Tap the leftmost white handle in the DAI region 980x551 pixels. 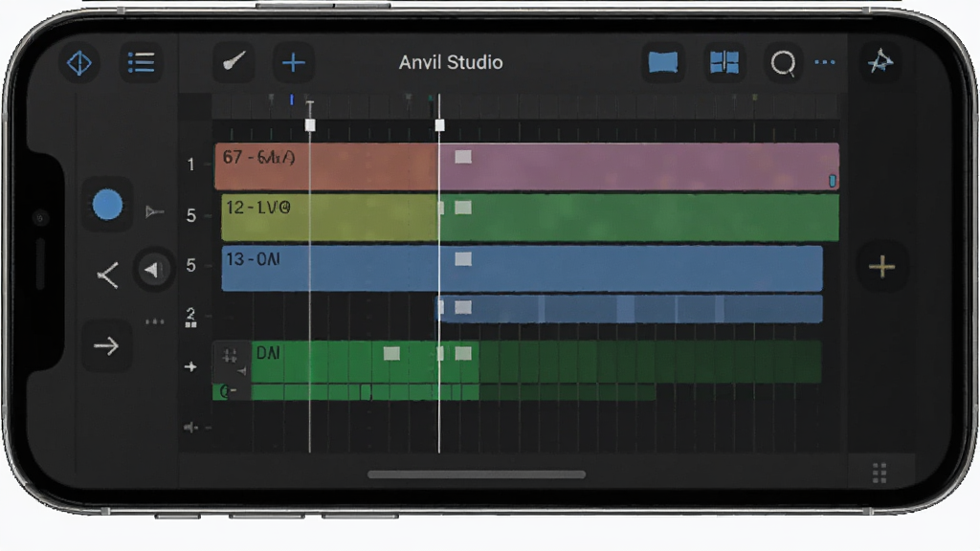[x=391, y=354]
